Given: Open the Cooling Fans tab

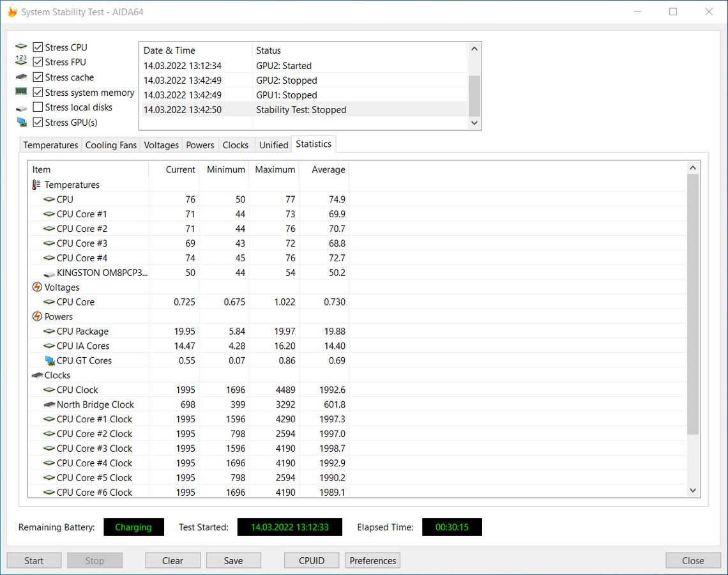Looking at the screenshot, I should 111,145.
